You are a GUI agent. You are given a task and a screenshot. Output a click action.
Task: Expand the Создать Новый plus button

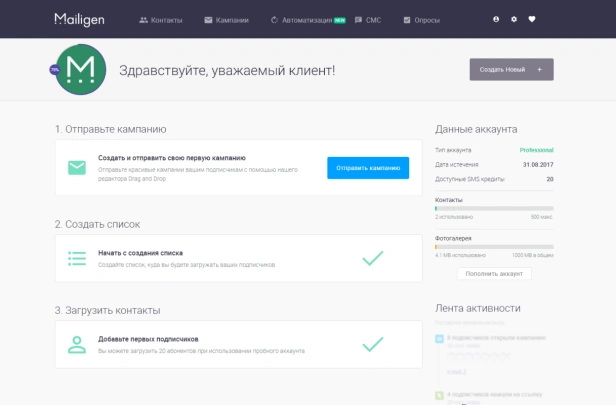point(512,70)
